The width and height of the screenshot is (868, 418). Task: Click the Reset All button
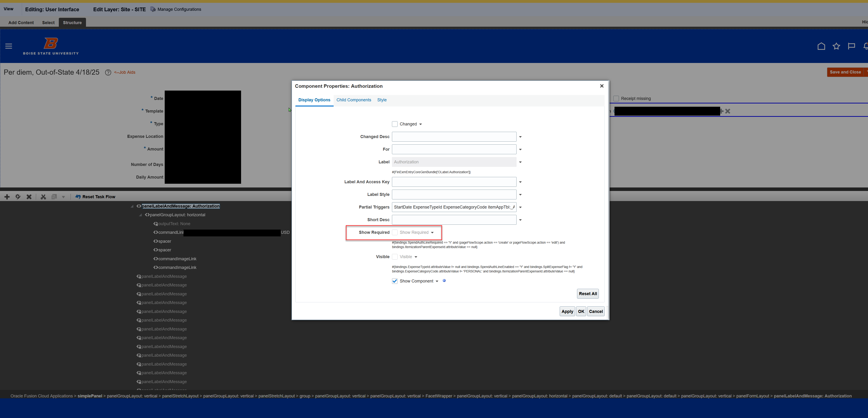click(x=588, y=294)
